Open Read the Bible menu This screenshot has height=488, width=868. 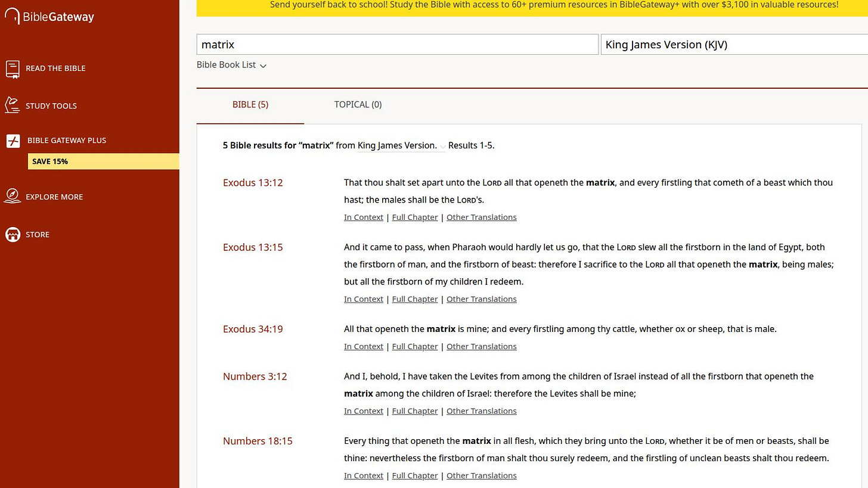point(55,69)
